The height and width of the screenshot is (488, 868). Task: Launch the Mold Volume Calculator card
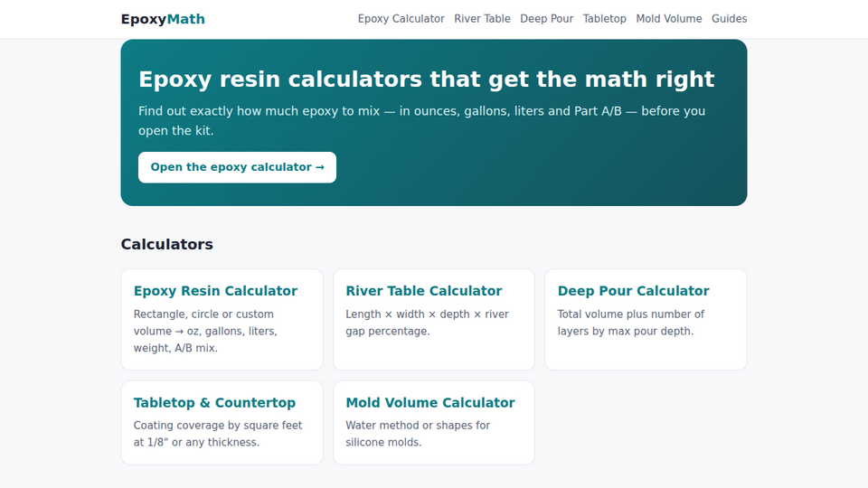[434, 423]
